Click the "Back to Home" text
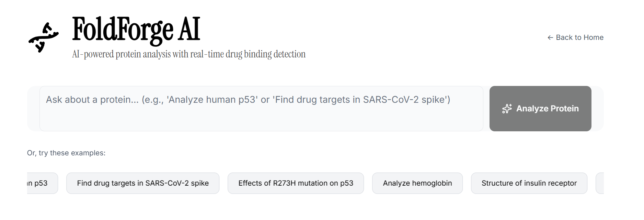The height and width of the screenshot is (220, 644). (x=579, y=37)
